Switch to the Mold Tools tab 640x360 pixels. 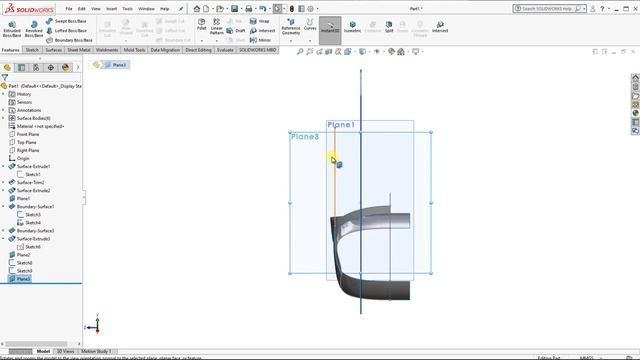(134, 50)
